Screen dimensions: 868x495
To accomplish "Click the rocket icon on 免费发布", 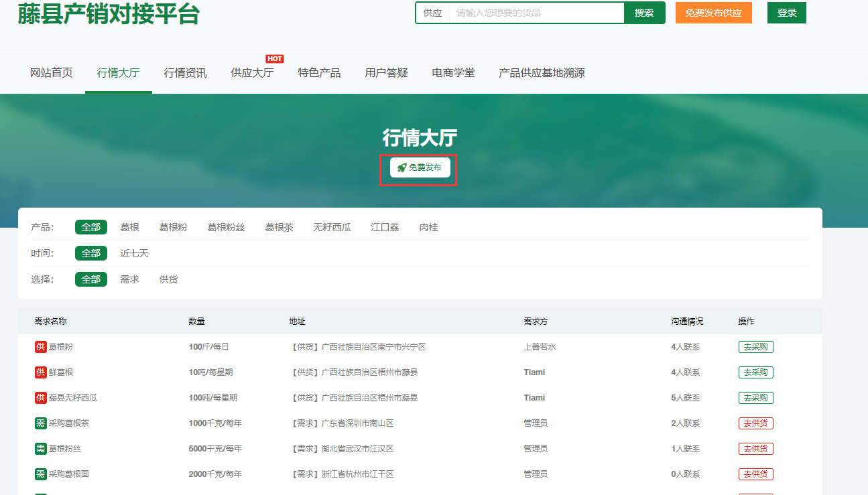I will (401, 167).
